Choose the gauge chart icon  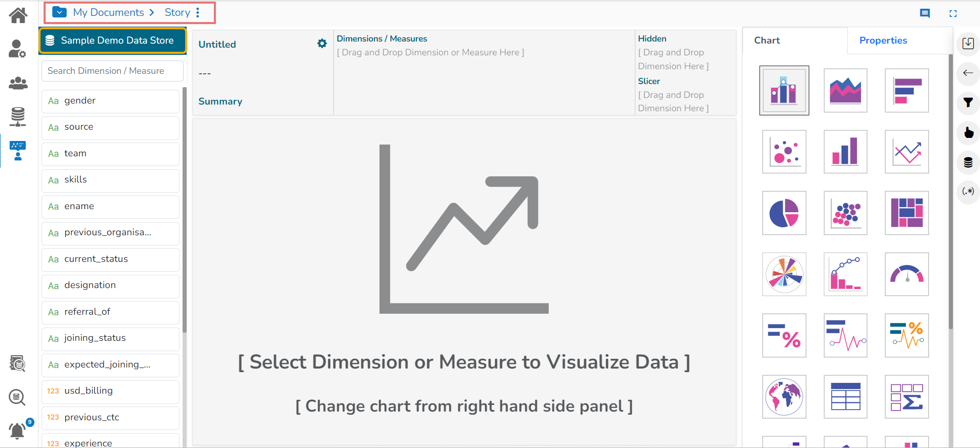(907, 274)
